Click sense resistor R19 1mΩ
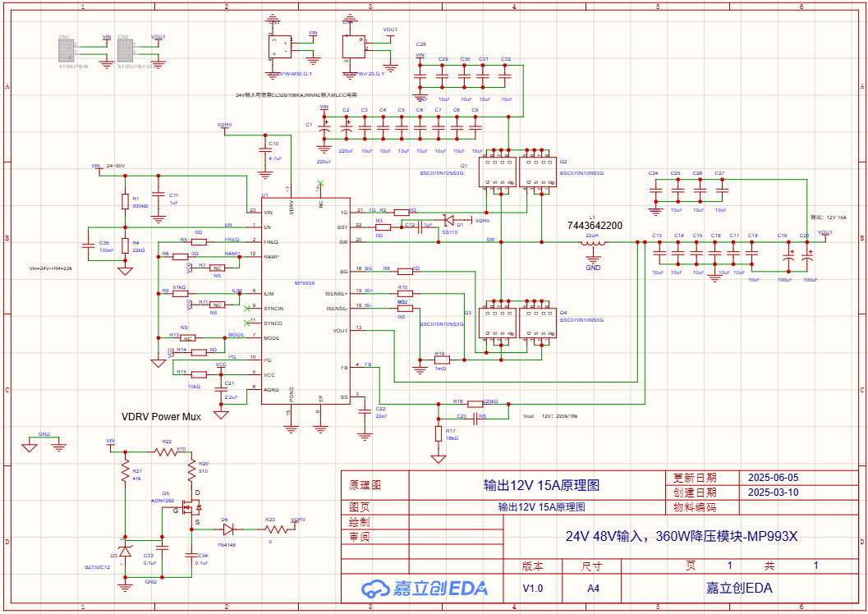The height and width of the screenshot is (614, 868). tap(442, 360)
